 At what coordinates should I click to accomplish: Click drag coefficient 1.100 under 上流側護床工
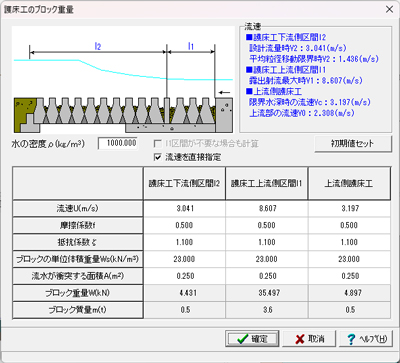click(x=349, y=242)
